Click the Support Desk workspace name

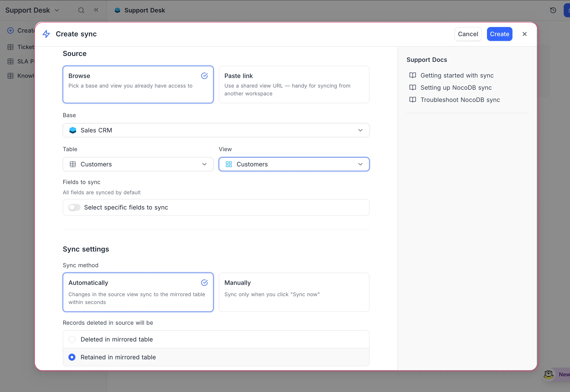tap(27, 10)
